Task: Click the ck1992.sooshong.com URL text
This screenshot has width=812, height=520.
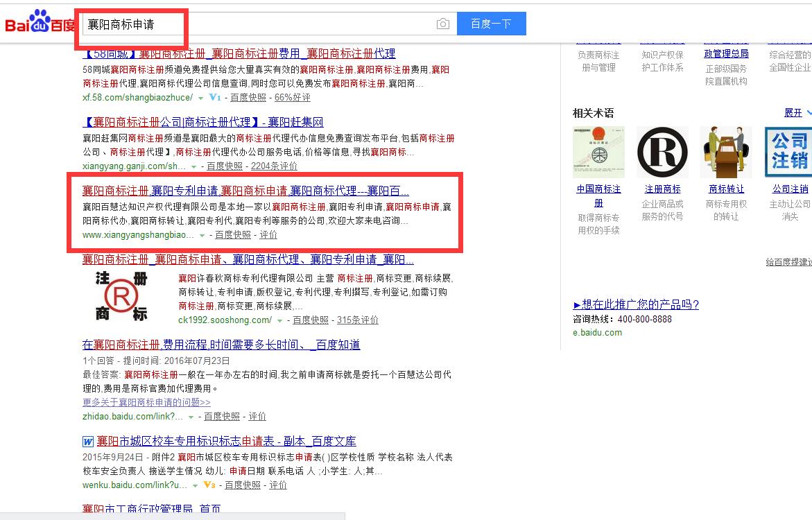Action: point(225,320)
